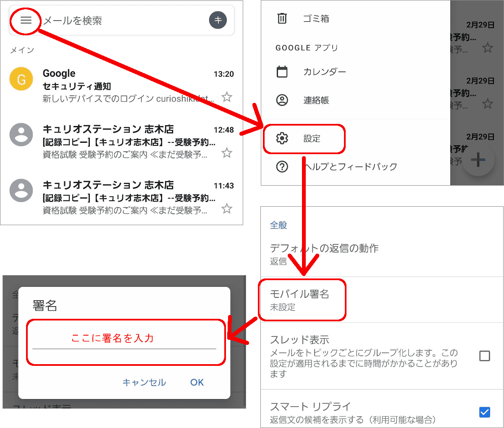Screen dimensions: 504x428
Task: Click the 連絡帳 contacts icon
Action: 282,100
